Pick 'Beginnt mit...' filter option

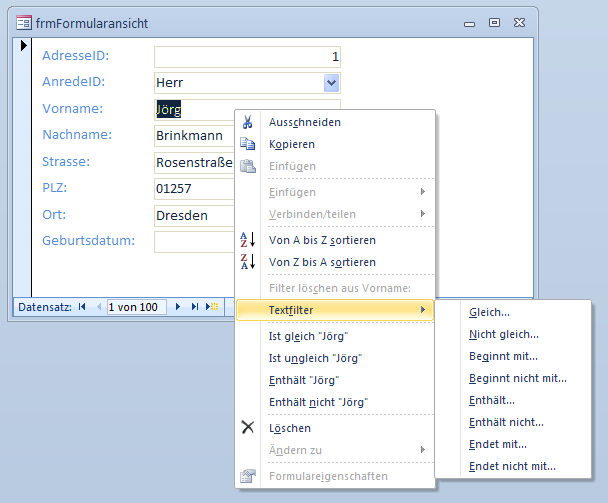click(503, 356)
